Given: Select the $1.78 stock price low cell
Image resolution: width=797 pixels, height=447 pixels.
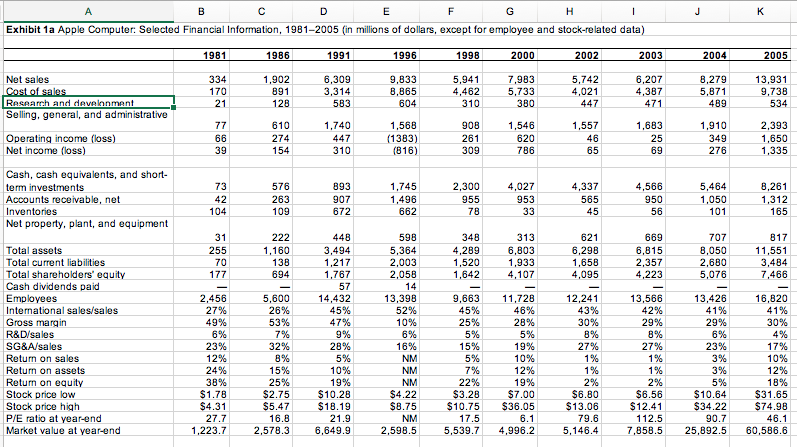Looking at the screenshot, I should [x=201, y=395].
